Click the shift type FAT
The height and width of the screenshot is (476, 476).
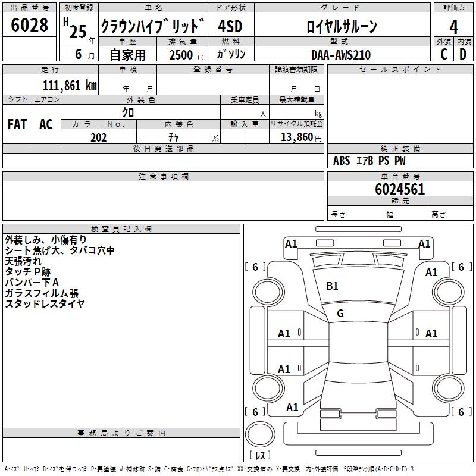pyautogui.click(x=17, y=124)
